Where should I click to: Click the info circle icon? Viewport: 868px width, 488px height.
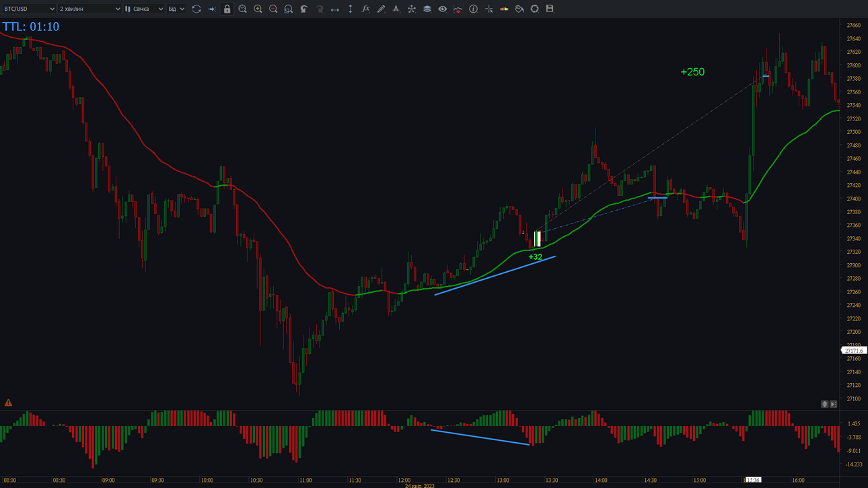tap(474, 9)
